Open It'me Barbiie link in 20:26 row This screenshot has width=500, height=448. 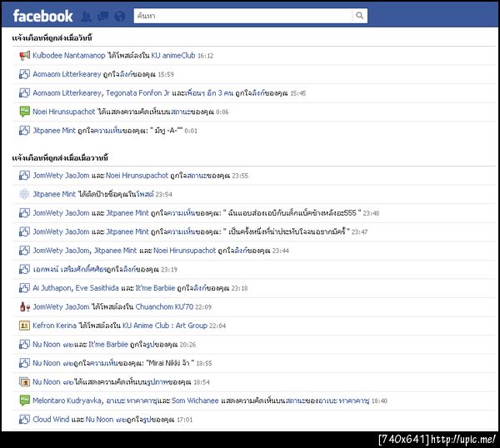point(108,344)
